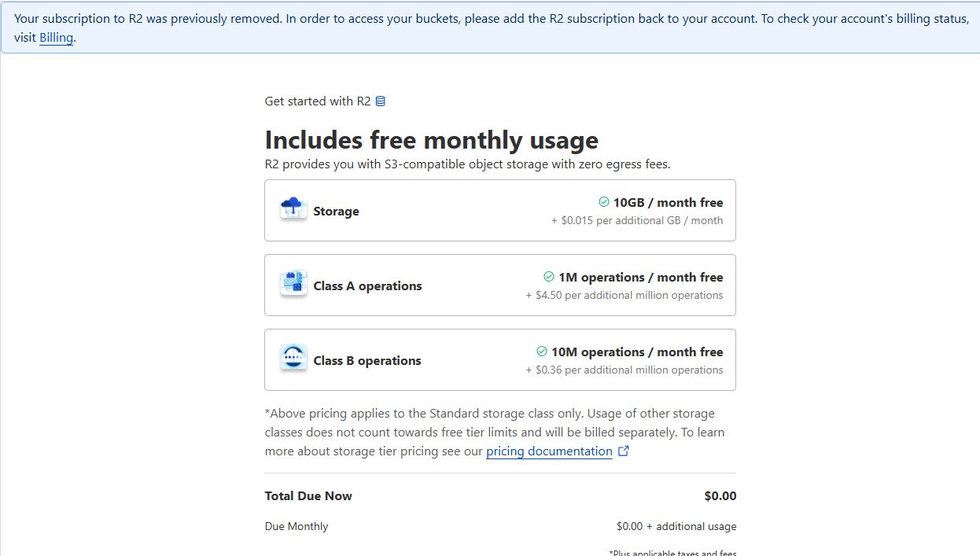The width and height of the screenshot is (980, 556).
Task: Click the Total Due Now $0.00 amount
Action: point(720,495)
